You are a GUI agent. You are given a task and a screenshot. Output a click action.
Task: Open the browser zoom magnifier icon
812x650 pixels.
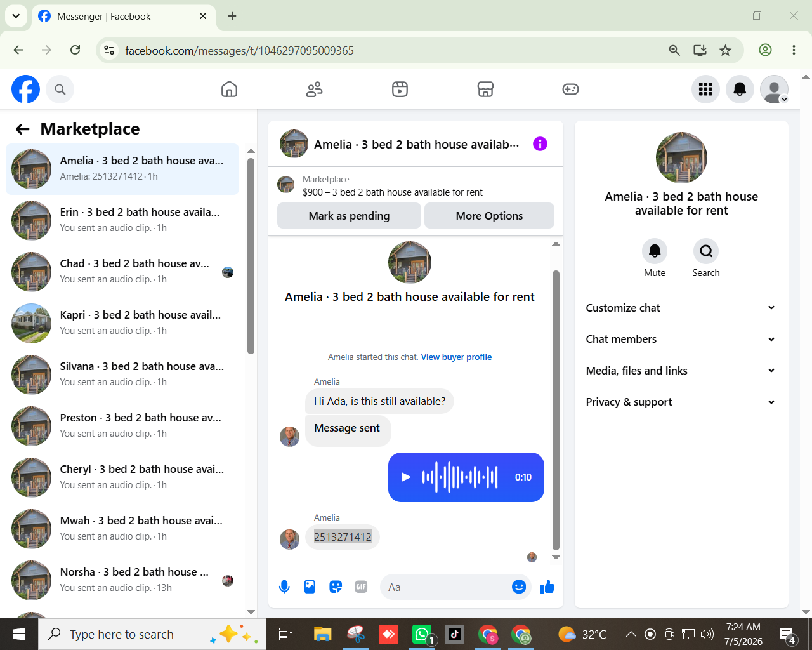674,50
